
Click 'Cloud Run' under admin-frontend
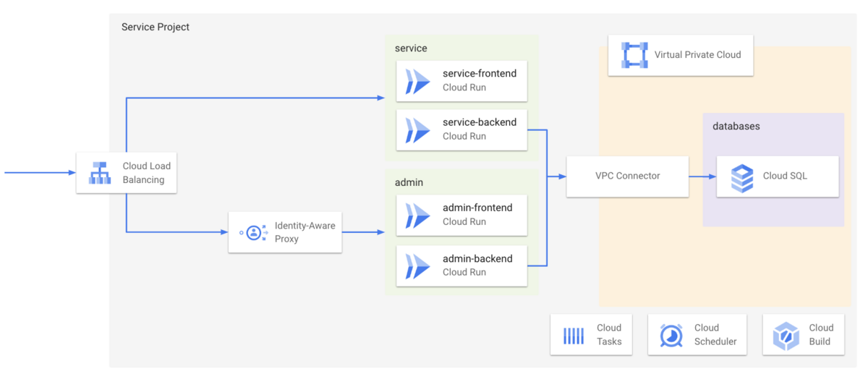(464, 221)
